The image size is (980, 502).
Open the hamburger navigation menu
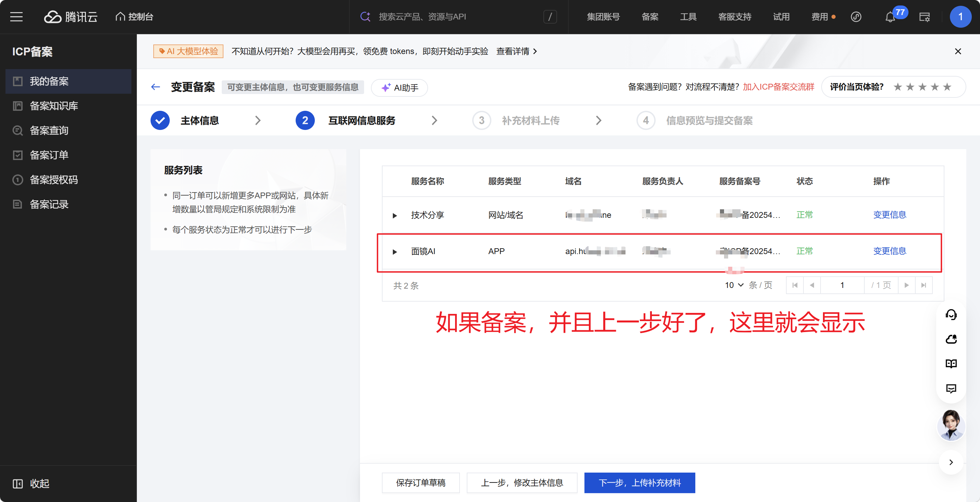[x=16, y=17]
